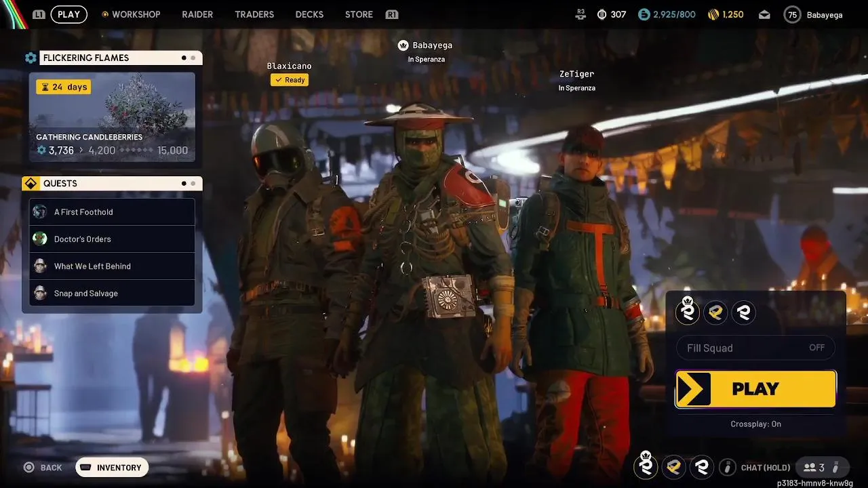The image size is (868, 488).
Task: Open the A First Foothold quest
Action: pyautogui.click(x=112, y=211)
